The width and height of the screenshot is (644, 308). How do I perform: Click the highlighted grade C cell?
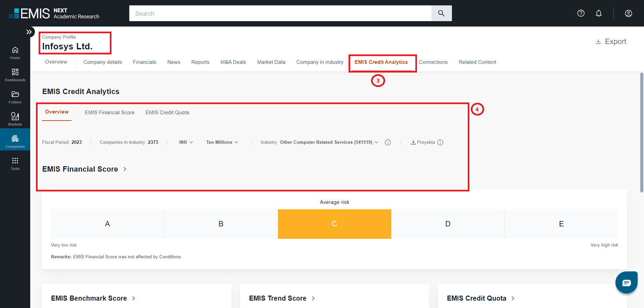click(x=334, y=224)
